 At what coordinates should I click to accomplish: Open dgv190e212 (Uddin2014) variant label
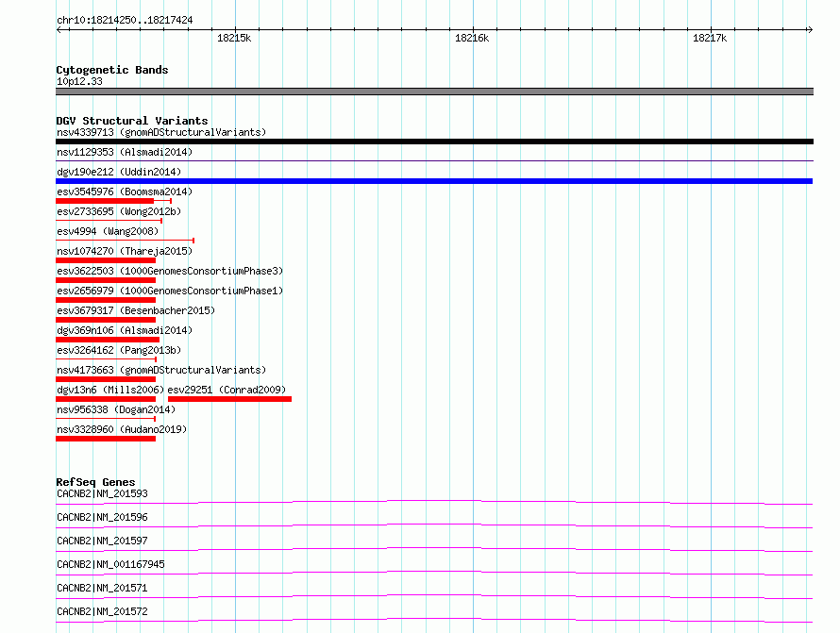tap(119, 172)
